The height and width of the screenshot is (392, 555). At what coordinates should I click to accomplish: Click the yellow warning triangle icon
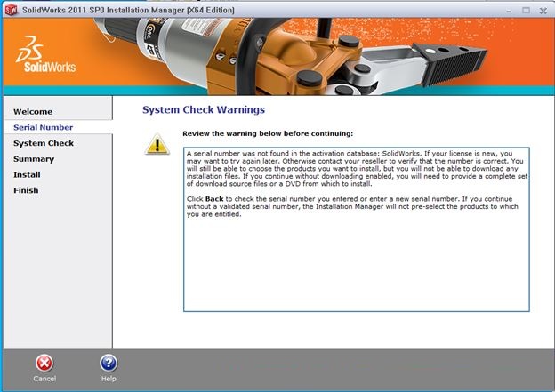[157, 144]
